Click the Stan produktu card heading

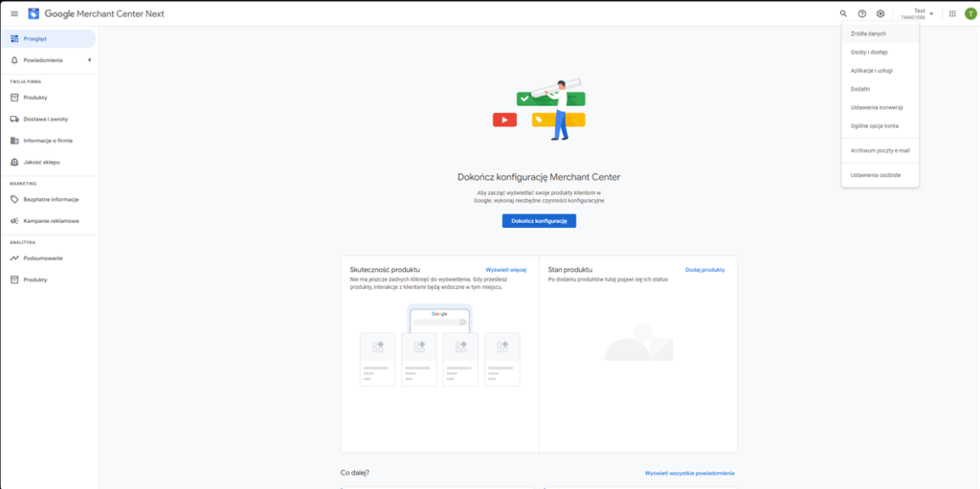(570, 270)
